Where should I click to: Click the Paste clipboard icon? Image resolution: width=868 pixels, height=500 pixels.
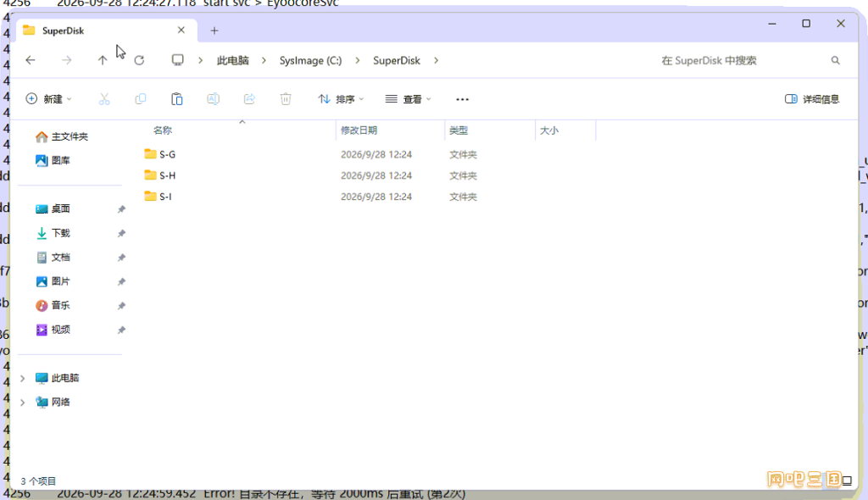tap(176, 99)
